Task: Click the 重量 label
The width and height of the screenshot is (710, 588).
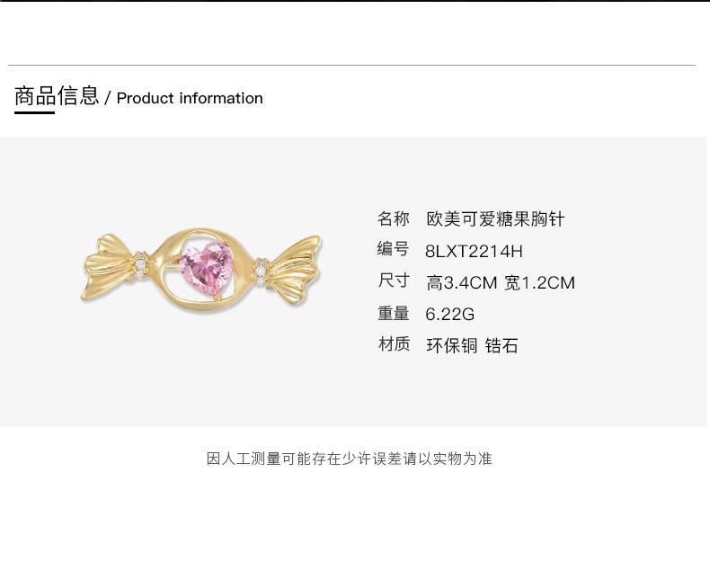Action: pyautogui.click(x=393, y=313)
